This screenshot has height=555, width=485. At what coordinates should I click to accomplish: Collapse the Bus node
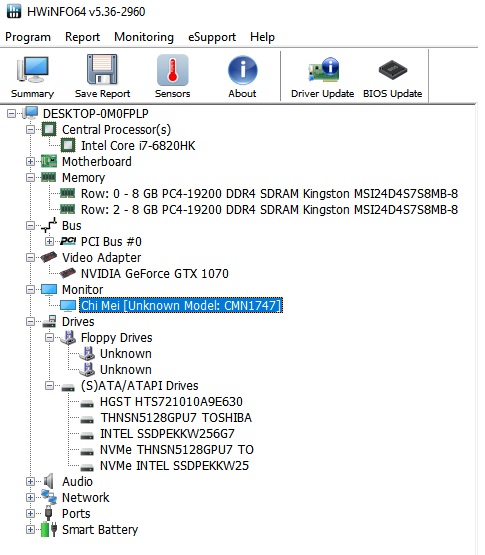pyautogui.click(x=30, y=225)
